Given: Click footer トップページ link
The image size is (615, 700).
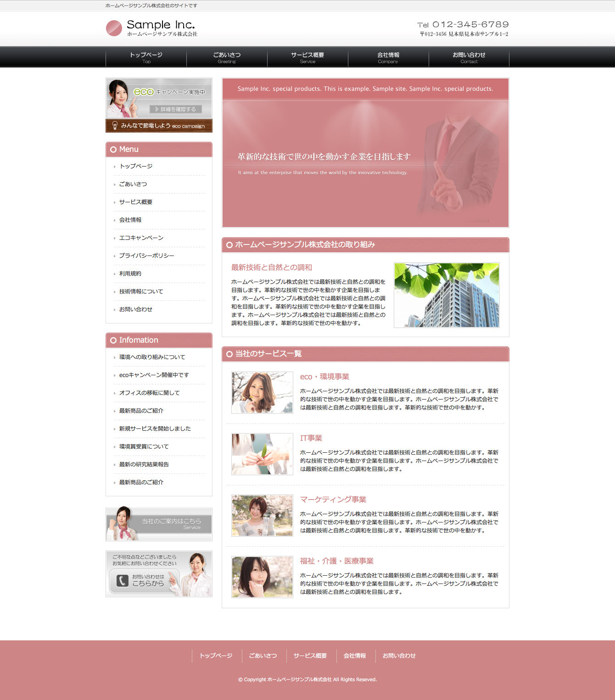Looking at the screenshot, I should 216,656.
